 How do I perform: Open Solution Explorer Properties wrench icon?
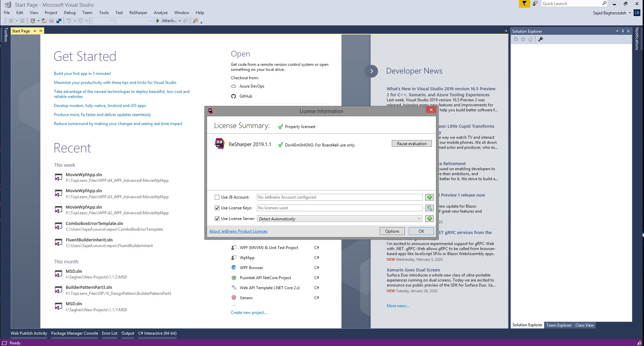click(x=541, y=39)
